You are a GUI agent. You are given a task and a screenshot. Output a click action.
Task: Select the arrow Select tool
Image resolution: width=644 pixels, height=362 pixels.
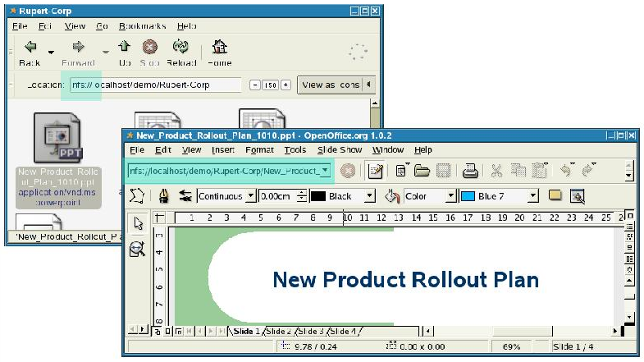click(138, 223)
